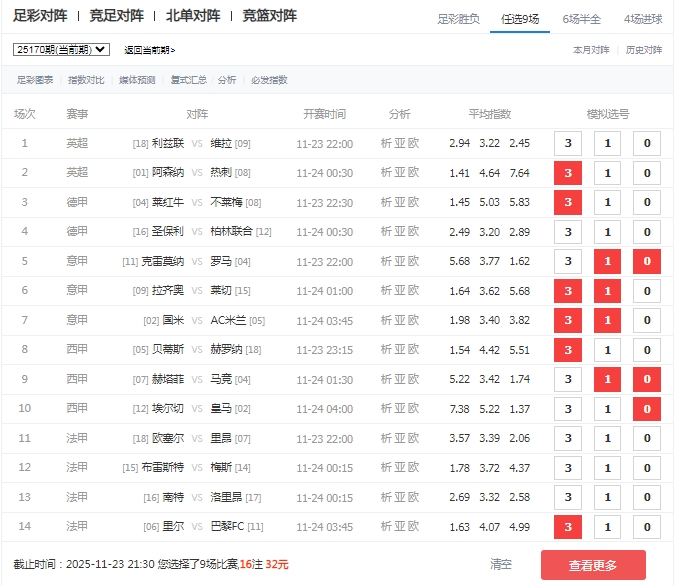Click the 返回当前期 link
The height and width of the screenshot is (586, 674).
point(149,50)
